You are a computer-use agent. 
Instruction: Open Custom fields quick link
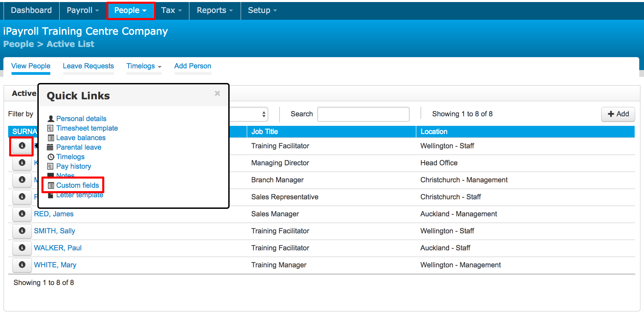coord(77,185)
